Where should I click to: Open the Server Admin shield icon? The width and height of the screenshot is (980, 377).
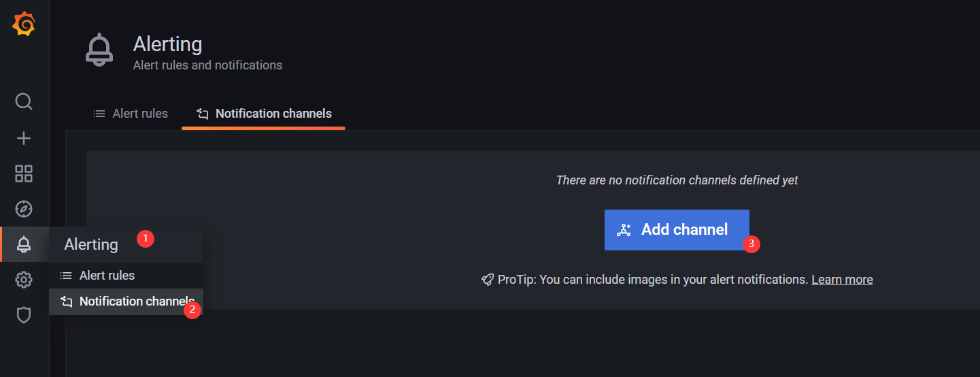click(24, 315)
